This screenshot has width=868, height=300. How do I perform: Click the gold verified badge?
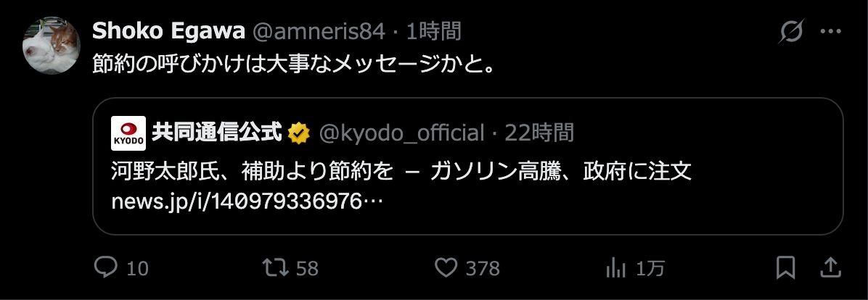(x=298, y=133)
